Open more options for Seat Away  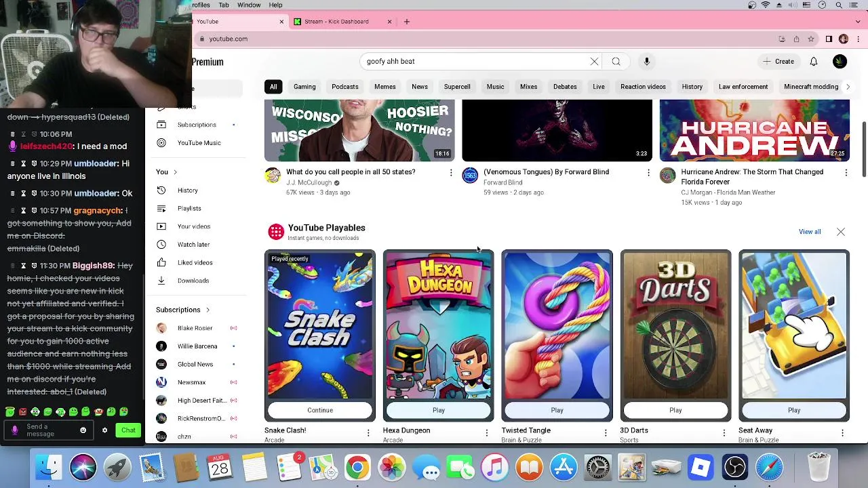tap(842, 432)
